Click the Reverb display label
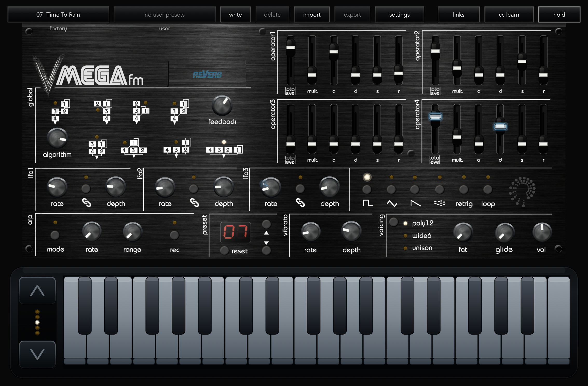Screen dimensions: 588x386 pyautogui.click(x=207, y=75)
